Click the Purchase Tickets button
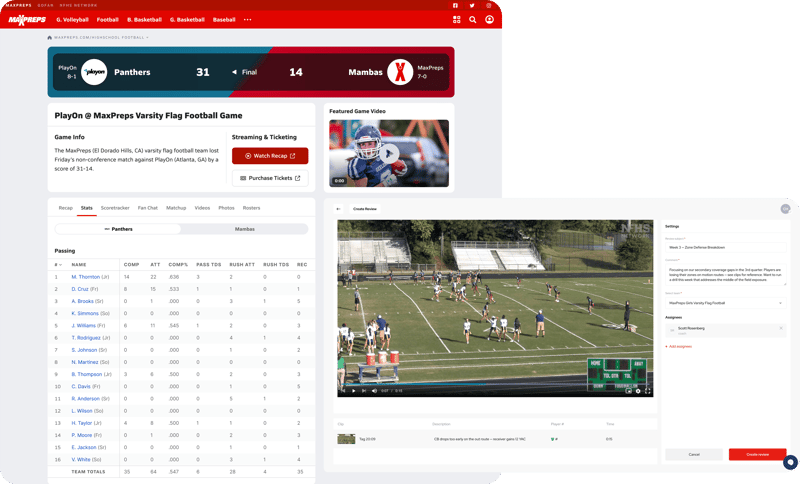 pyautogui.click(x=270, y=178)
